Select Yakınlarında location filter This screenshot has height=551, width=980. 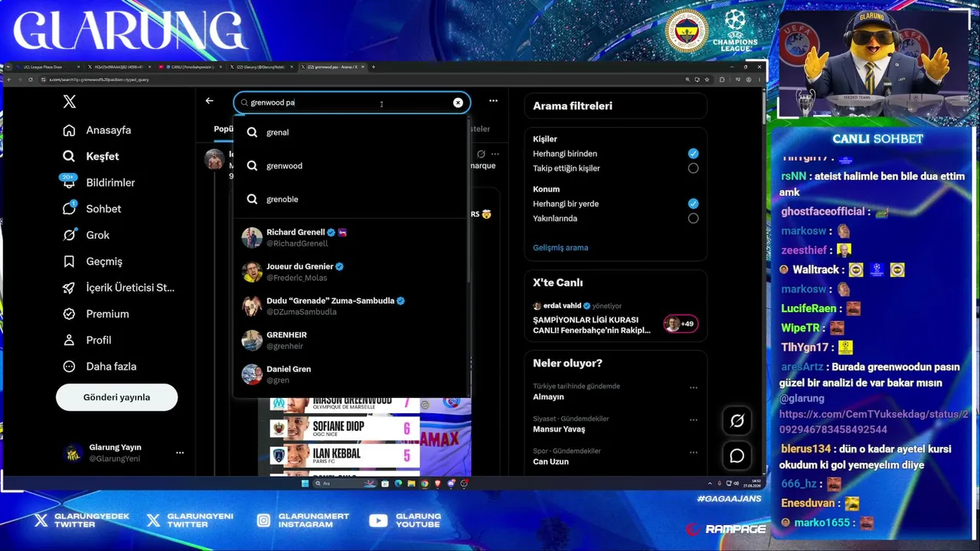click(x=693, y=218)
